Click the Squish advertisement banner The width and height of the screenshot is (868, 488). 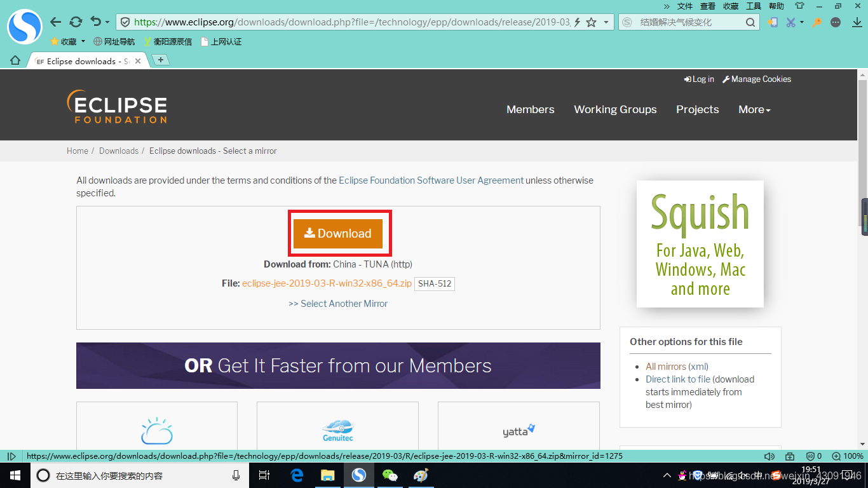point(700,244)
